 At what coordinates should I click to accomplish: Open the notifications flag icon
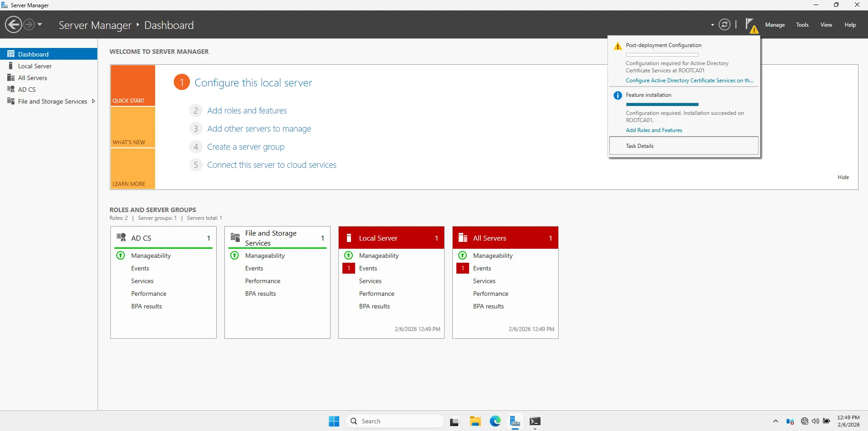(x=751, y=25)
